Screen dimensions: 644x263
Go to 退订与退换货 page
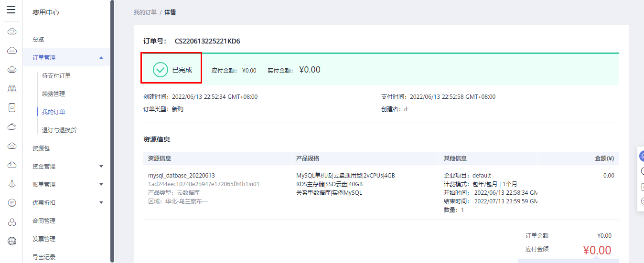tap(59, 130)
